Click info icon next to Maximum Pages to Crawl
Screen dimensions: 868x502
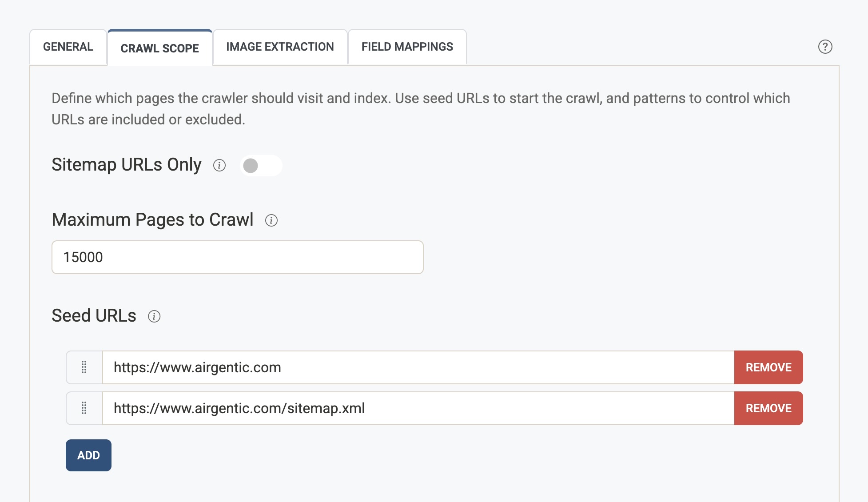point(271,220)
